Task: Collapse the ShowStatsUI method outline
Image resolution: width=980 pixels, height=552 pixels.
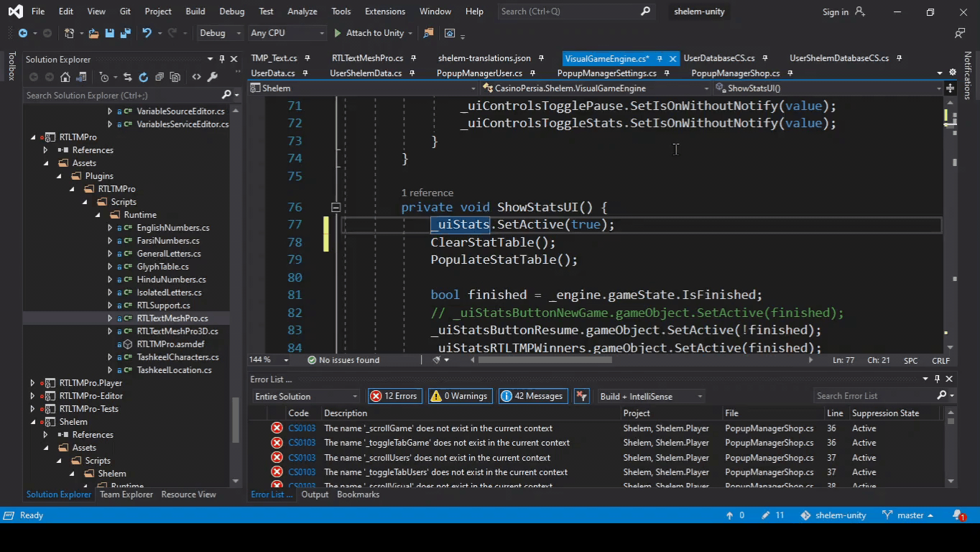Action: click(x=336, y=207)
